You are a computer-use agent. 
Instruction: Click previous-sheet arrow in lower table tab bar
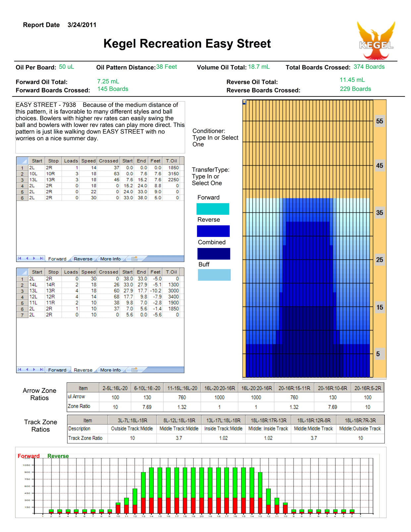point(27,370)
